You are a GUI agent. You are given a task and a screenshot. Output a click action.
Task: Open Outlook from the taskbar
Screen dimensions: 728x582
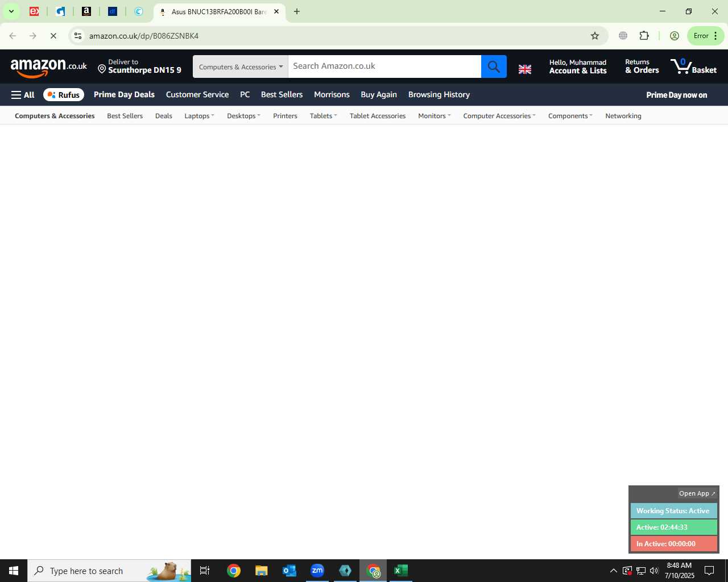(289, 571)
